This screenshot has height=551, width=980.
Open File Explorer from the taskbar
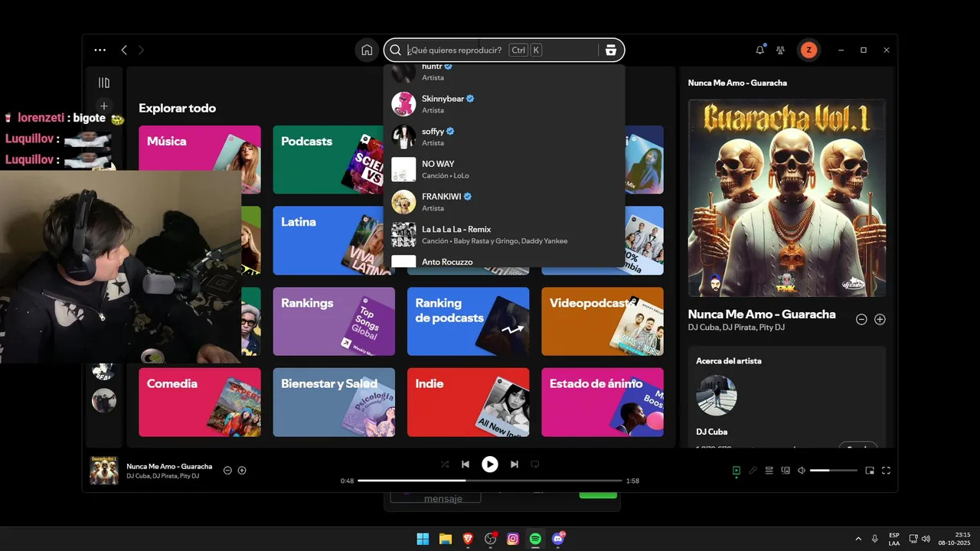445,539
